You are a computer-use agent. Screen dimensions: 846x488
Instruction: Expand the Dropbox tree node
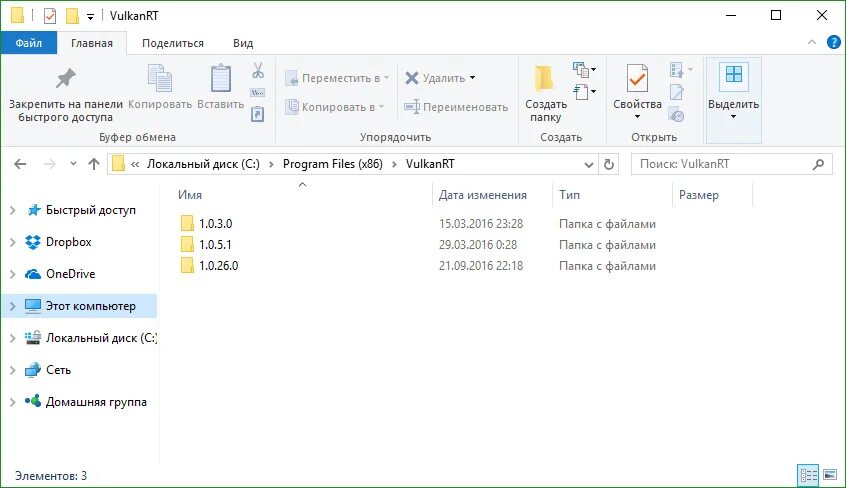13,243
